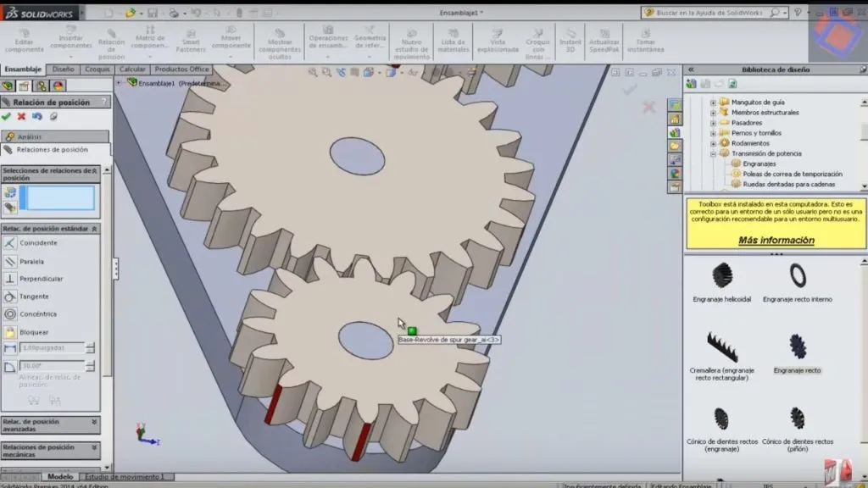
Task: Open the Estudio de movimiento 1 tab
Action: (126, 477)
